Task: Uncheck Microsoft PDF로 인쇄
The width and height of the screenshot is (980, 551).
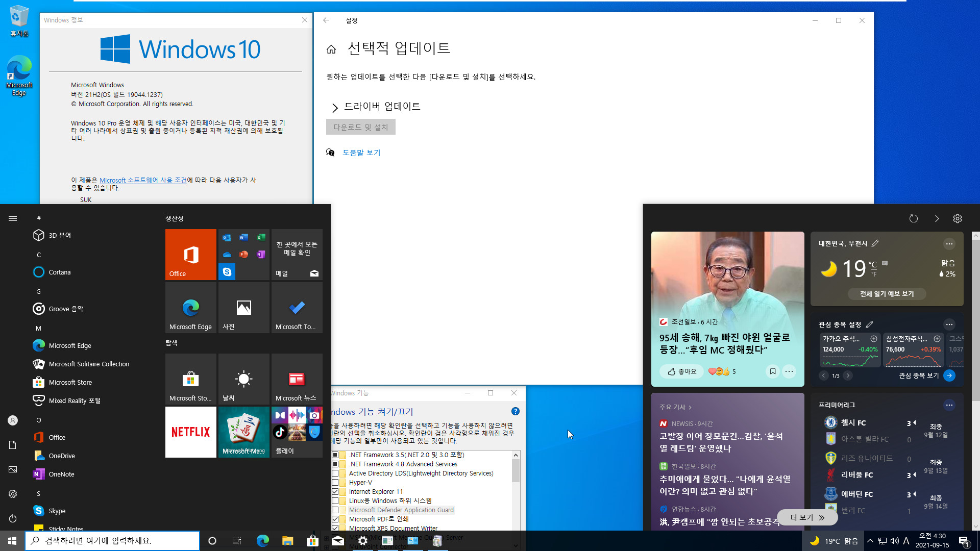Action: [335, 519]
